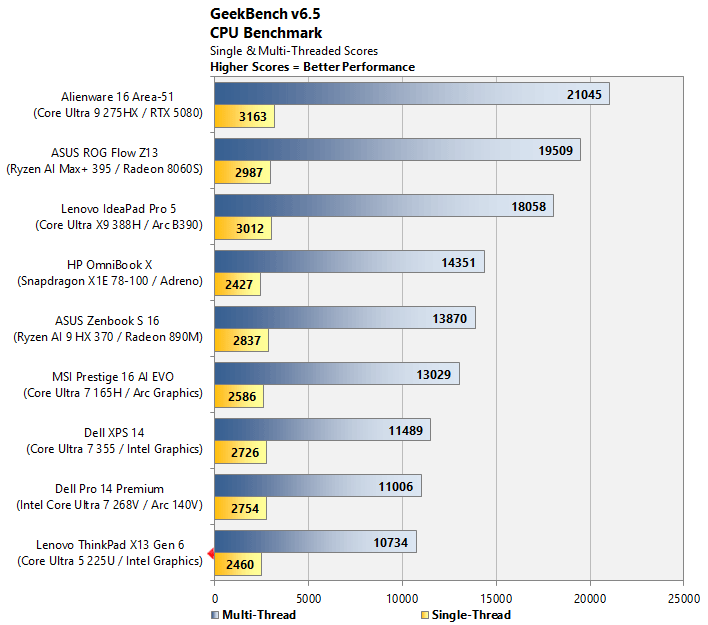Click the 'ASUS Zenbook S 16' label

[107, 321]
